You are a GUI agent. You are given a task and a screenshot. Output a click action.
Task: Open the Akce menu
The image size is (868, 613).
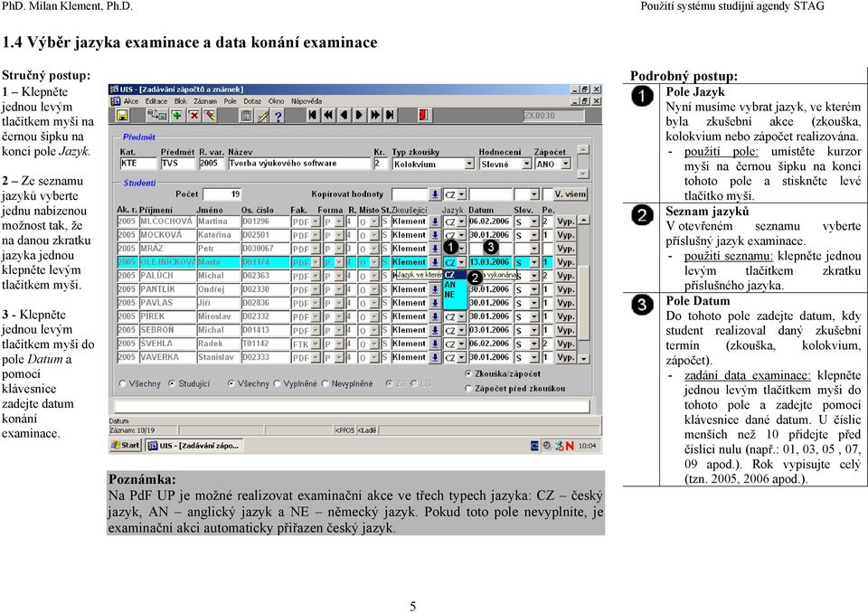131,101
